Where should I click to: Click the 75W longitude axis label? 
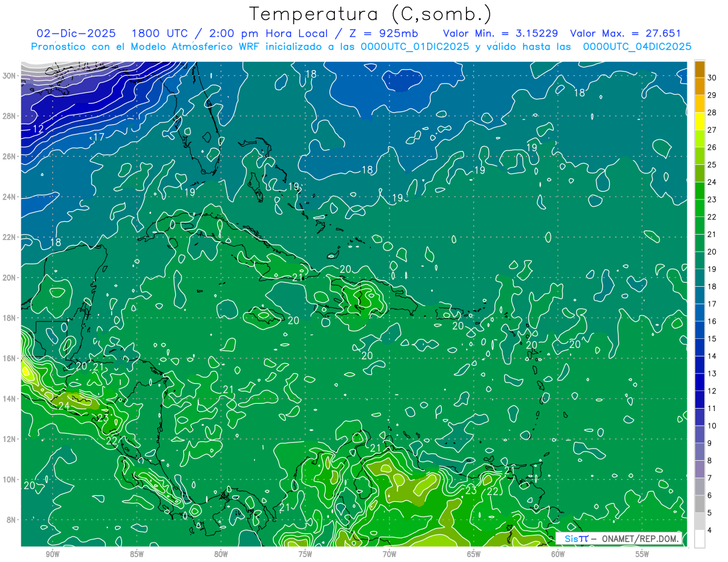pyautogui.click(x=305, y=554)
